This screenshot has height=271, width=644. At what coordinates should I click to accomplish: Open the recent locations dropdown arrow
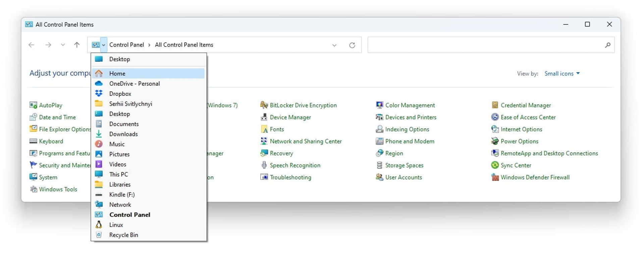click(63, 45)
